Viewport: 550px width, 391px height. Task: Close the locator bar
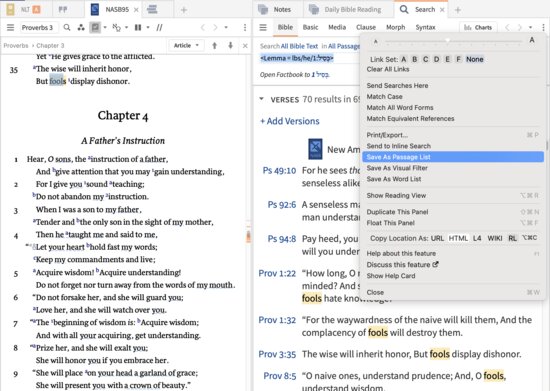(x=245, y=46)
